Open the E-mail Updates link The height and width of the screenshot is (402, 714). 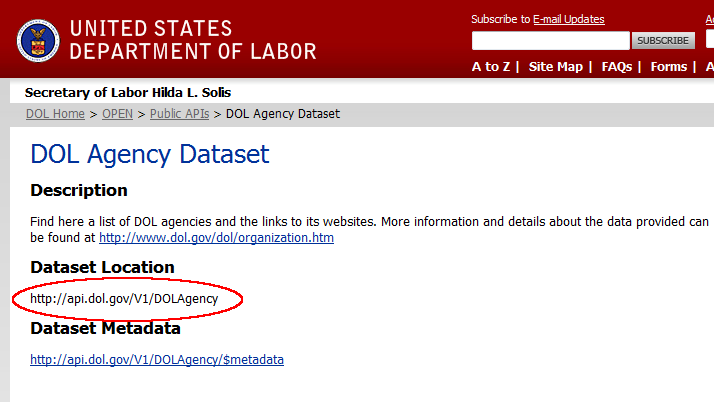[x=568, y=19]
